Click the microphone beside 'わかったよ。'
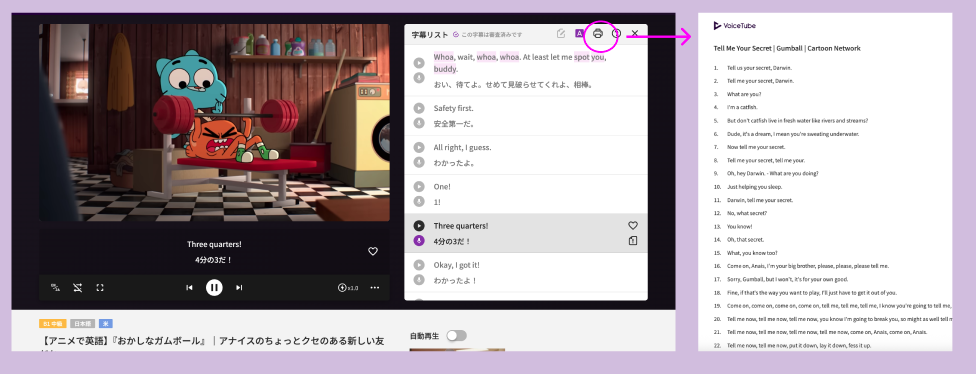976x374 pixels. 420,162
